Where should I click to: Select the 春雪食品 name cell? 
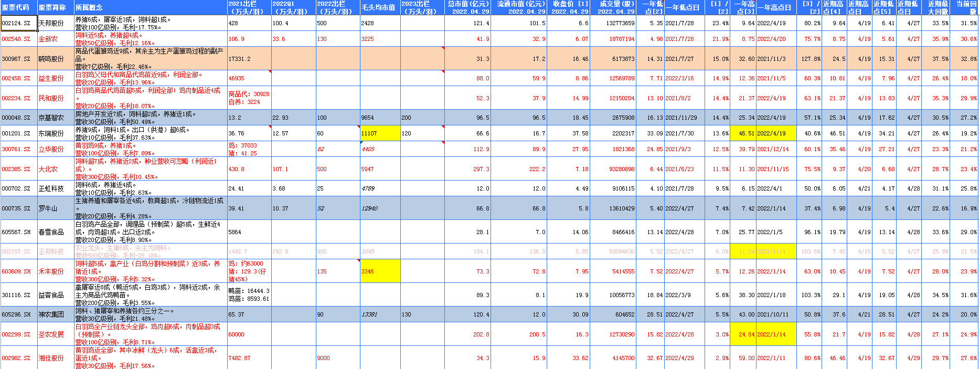click(x=56, y=232)
